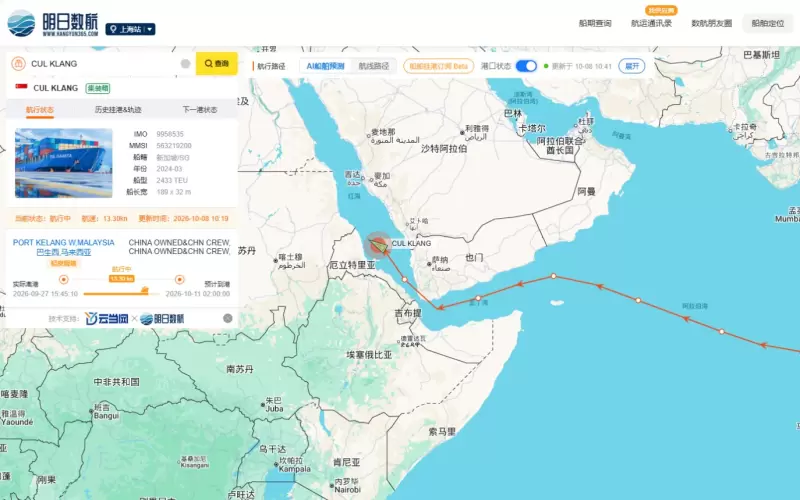Click the Singapore flag icon
This screenshot has width=800, height=500.
point(21,87)
